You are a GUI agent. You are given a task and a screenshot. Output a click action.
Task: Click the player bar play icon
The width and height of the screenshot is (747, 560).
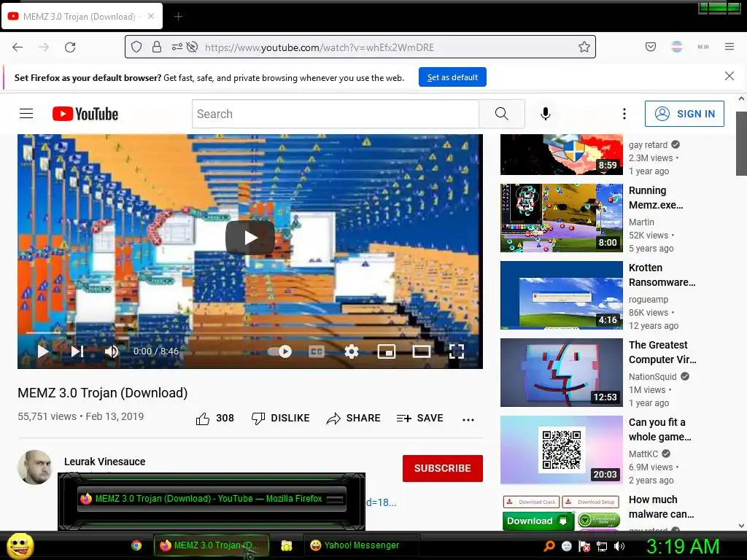tap(43, 351)
